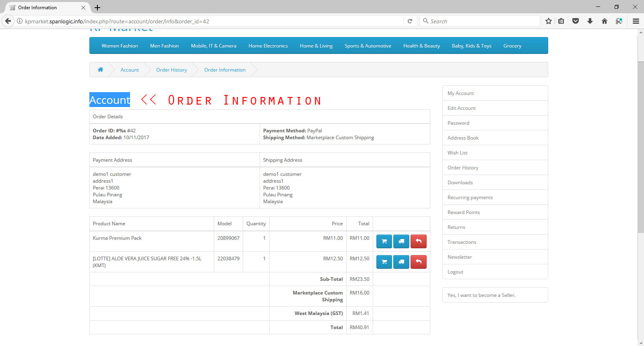The width and height of the screenshot is (644, 346).
Task: Click the truck icon for ALOE VERA JUICE
Action: coord(401,262)
